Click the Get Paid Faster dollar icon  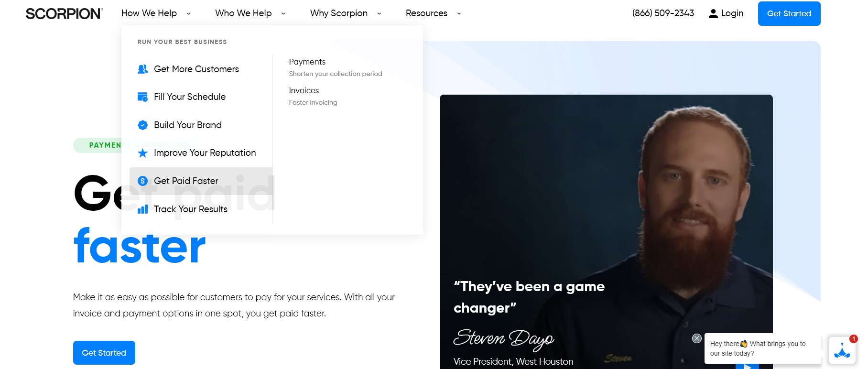click(142, 181)
